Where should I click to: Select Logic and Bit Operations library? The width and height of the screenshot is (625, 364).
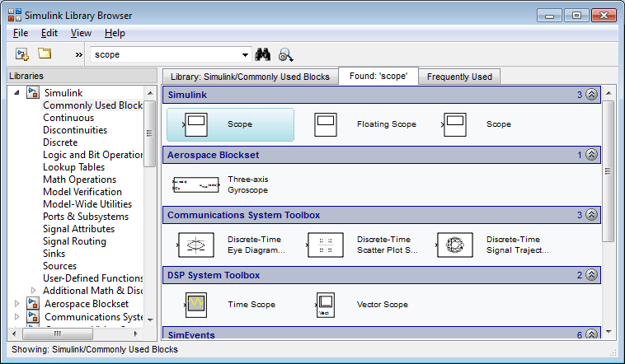pos(92,155)
